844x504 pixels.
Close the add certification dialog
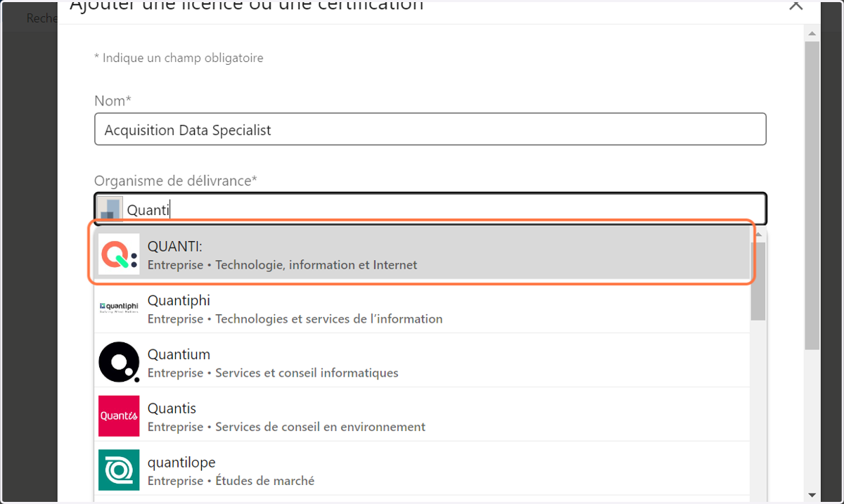(795, 5)
